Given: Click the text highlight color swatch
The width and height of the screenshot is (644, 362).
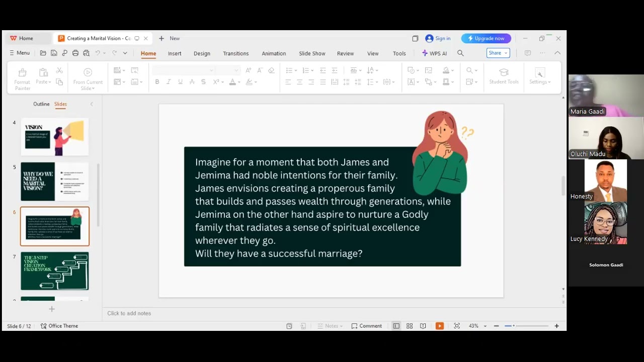Looking at the screenshot, I should click(249, 82).
